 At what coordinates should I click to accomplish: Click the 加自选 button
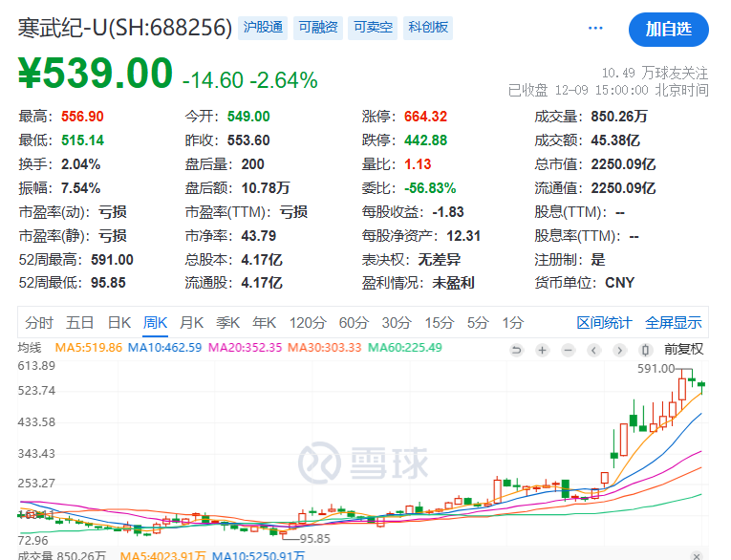tap(669, 30)
